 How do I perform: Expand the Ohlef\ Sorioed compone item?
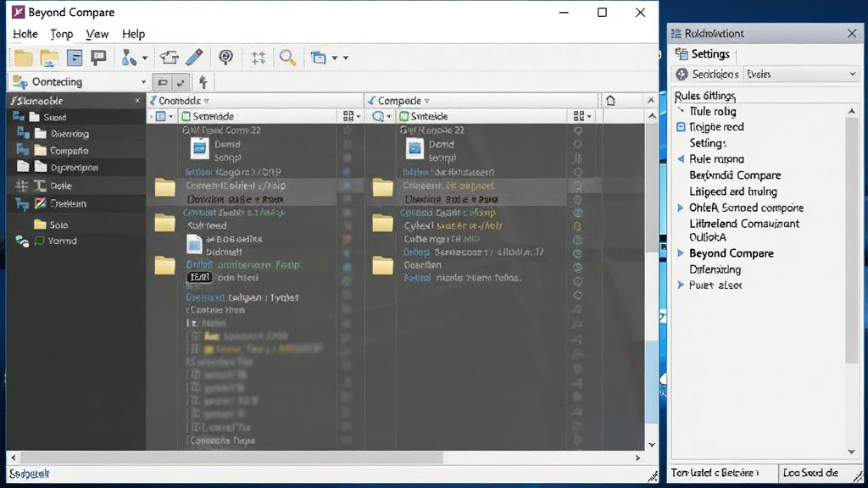pos(681,208)
